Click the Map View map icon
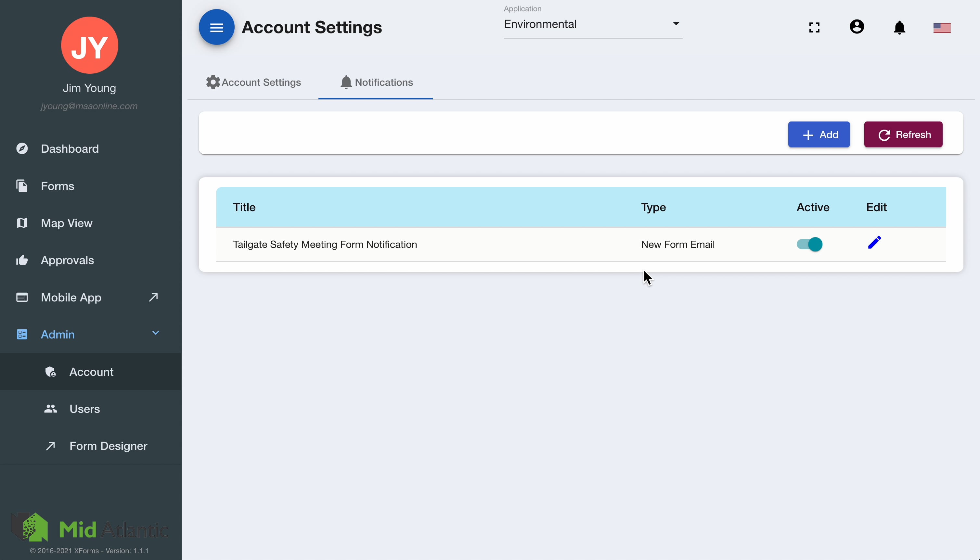Image resolution: width=980 pixels, height=560 pixels. pyautogui.click(x=22, y=223)
